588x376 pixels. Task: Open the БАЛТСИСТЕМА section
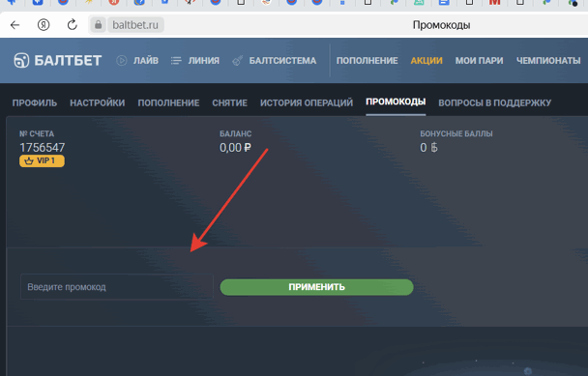click(x=282, y=60)
